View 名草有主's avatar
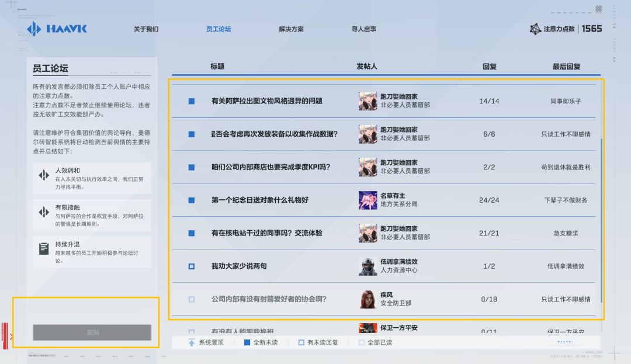 (368, 200)
